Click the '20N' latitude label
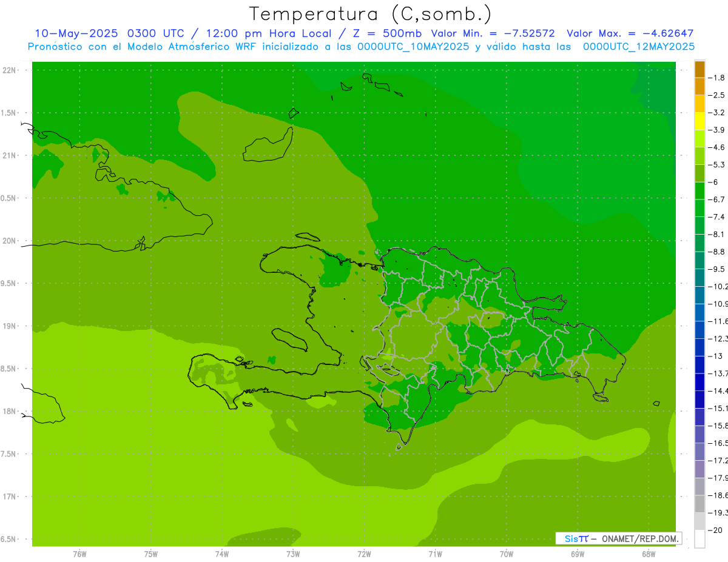 point(10,241)
